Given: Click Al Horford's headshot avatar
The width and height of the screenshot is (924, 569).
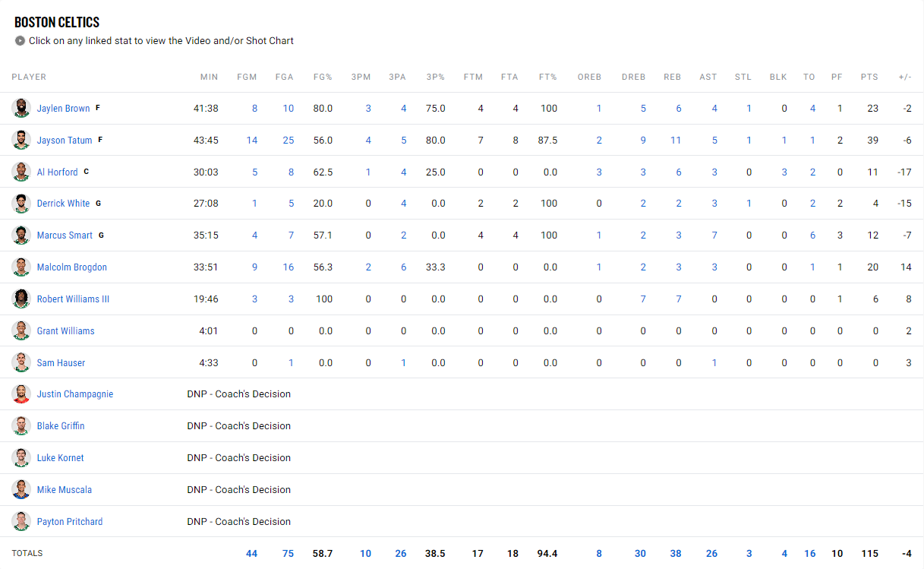Looking at the screenshot, I should click(21, 172).
